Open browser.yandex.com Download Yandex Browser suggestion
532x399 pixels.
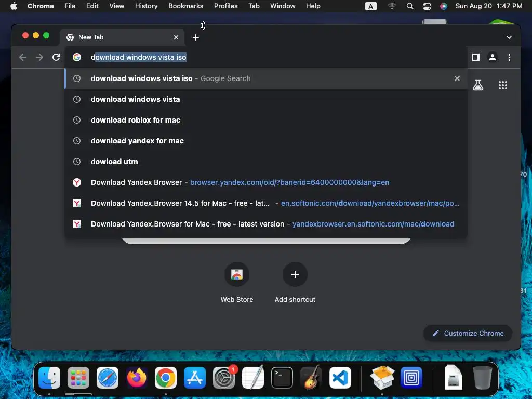pyautogui.click(x=265, y=182)
